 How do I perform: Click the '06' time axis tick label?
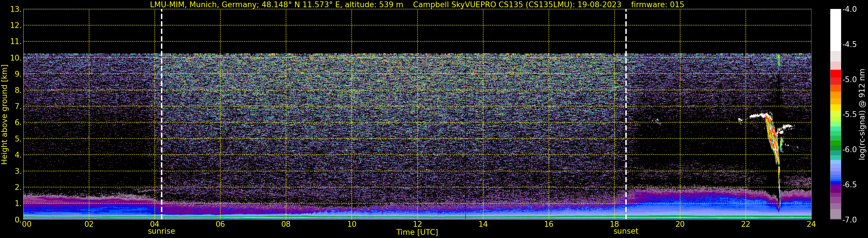(220, 224)
